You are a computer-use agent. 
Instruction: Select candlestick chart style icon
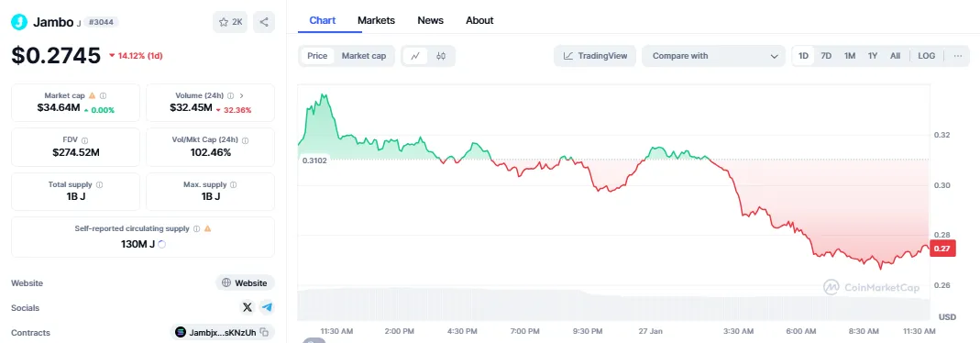[441, 56]
